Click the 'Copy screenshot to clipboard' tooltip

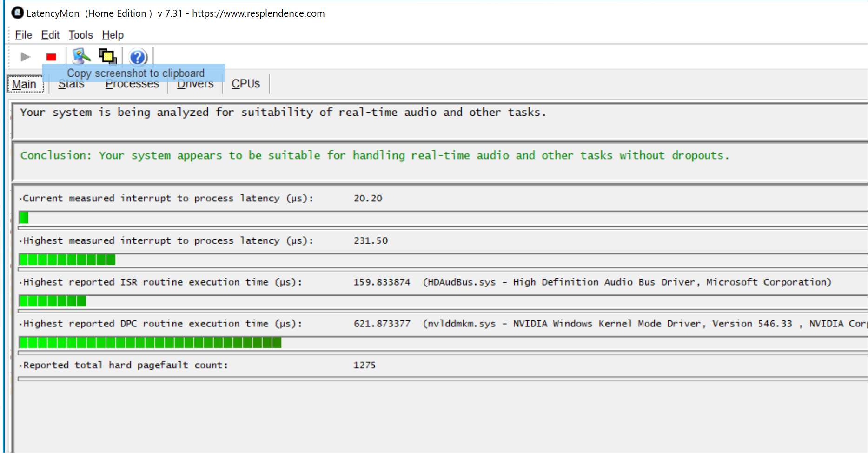click(133, 73)
